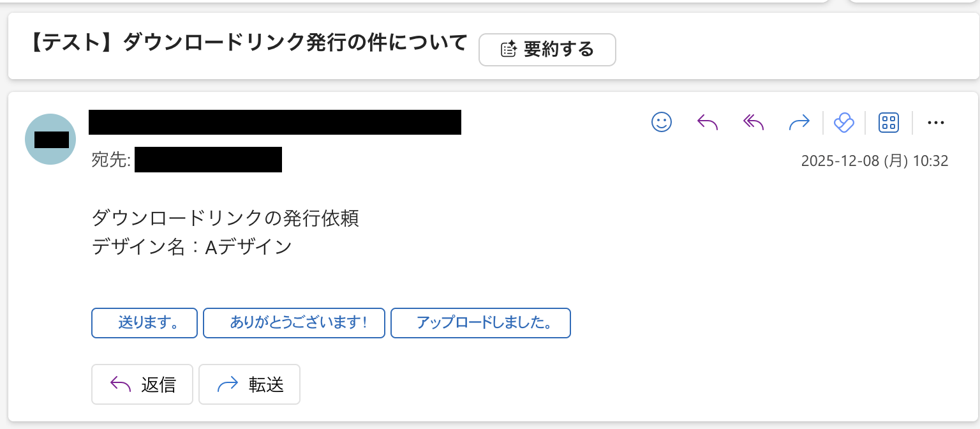Open the Viva Insights heart-shaped icon
980x429 pixels.
pos(843,122)
